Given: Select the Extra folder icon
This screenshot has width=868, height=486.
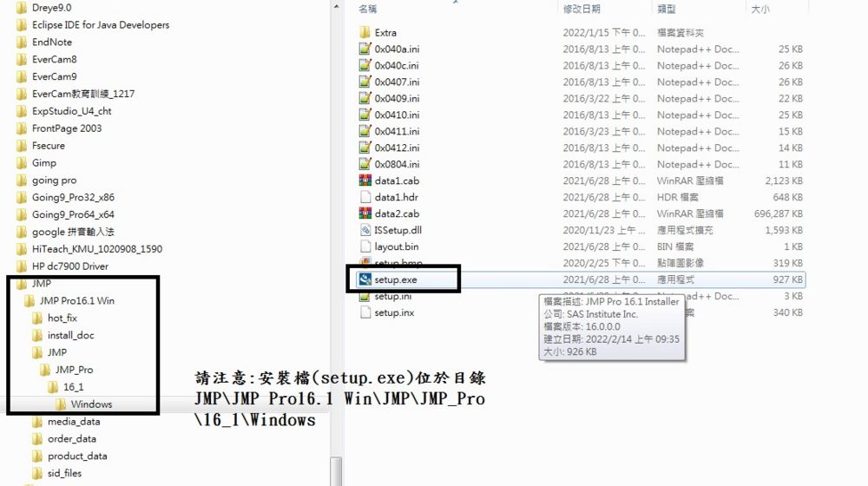Looking at the screenshot, I should pos(365,33).
